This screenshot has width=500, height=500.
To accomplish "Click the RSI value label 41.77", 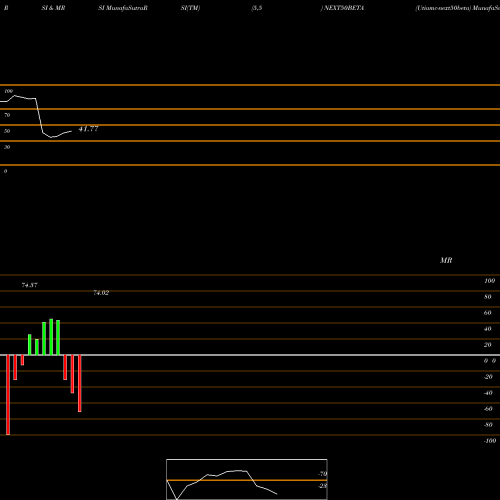I will point(88,129).
